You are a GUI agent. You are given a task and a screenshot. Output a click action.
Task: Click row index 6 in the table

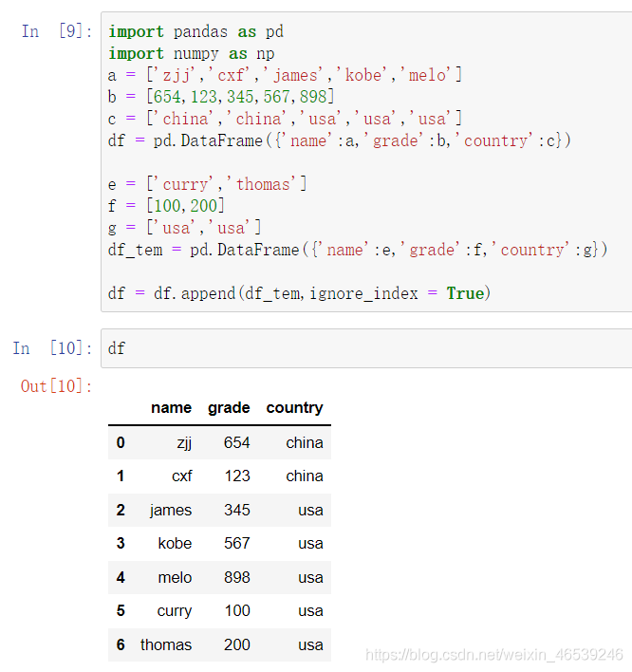click(121, 644)
